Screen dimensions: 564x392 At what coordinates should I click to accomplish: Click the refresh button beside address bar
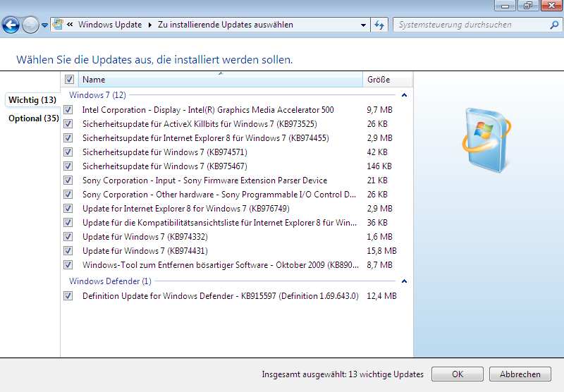[379, 25]
